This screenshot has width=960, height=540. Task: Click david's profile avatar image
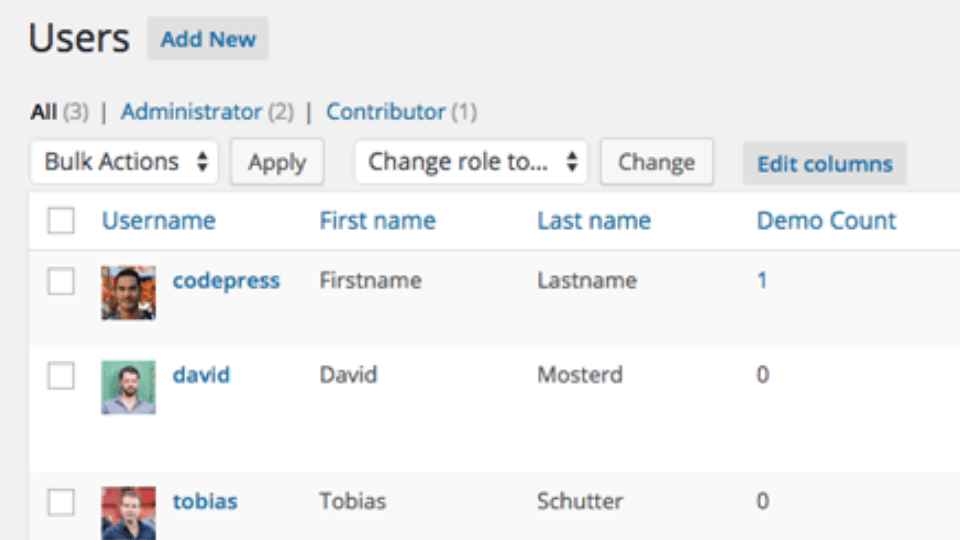pyautogui.click(x=129, y=388)
